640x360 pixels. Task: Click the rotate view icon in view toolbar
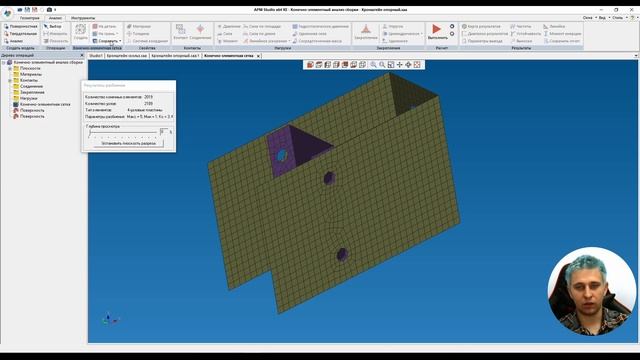click(408, 64)
